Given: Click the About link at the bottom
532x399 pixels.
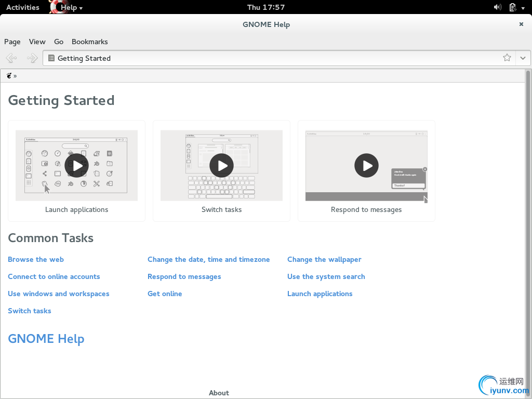Looking at the screenshot, I should [x=219, y=393].
